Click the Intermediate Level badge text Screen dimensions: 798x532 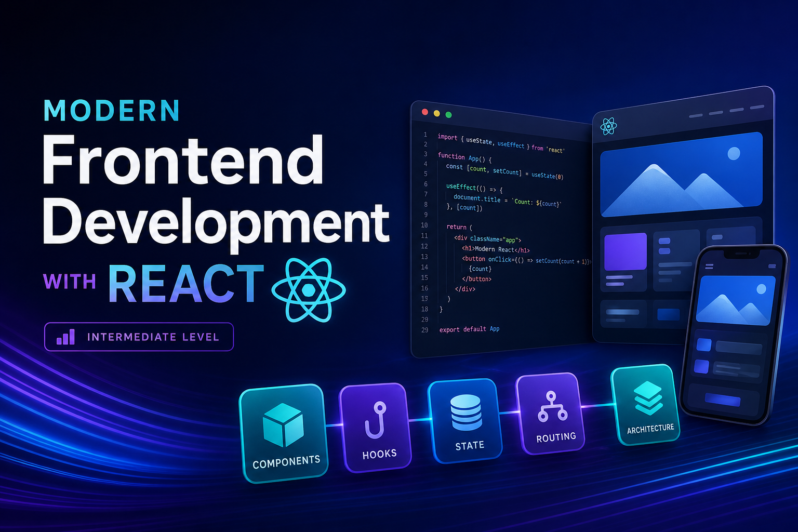[x=153, y=337]
